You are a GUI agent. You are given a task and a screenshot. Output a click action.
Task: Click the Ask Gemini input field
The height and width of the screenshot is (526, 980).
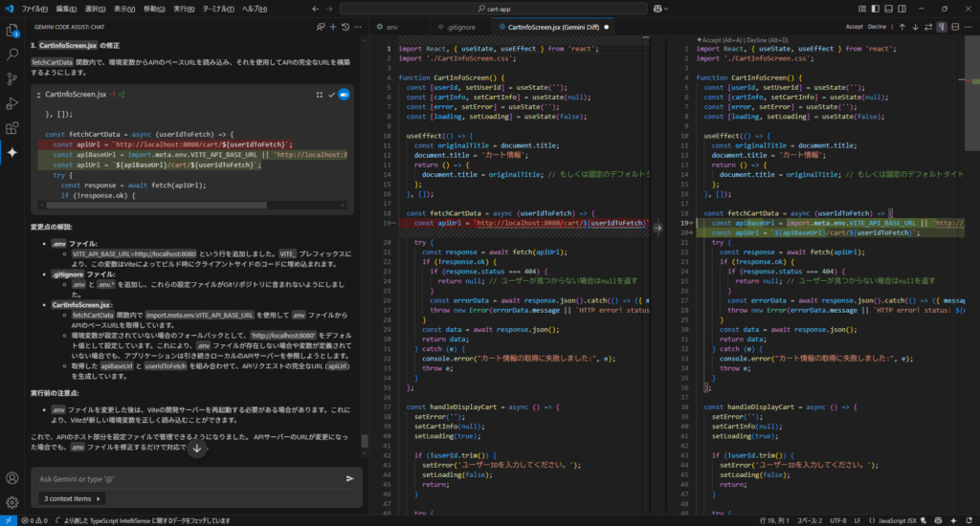(188, 478)
